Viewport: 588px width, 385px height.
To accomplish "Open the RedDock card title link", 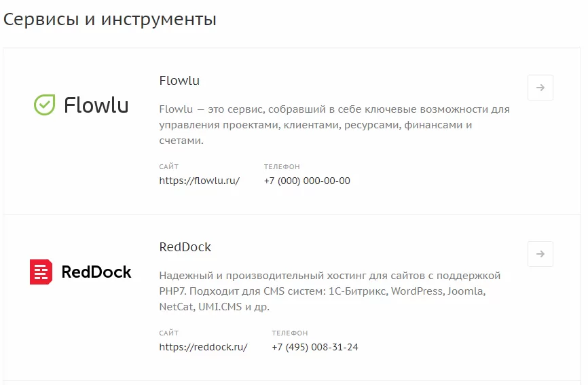I will (x=185, y=247).
